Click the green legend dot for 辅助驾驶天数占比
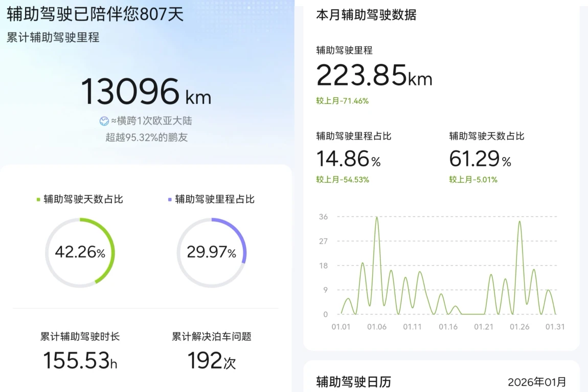This screenshot has height=392, width=588. [x=38, y=200]
